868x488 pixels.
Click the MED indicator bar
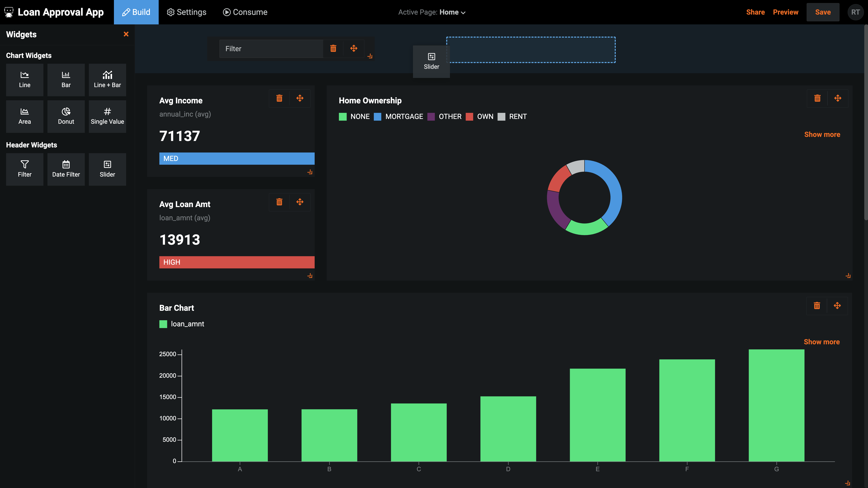237,159
